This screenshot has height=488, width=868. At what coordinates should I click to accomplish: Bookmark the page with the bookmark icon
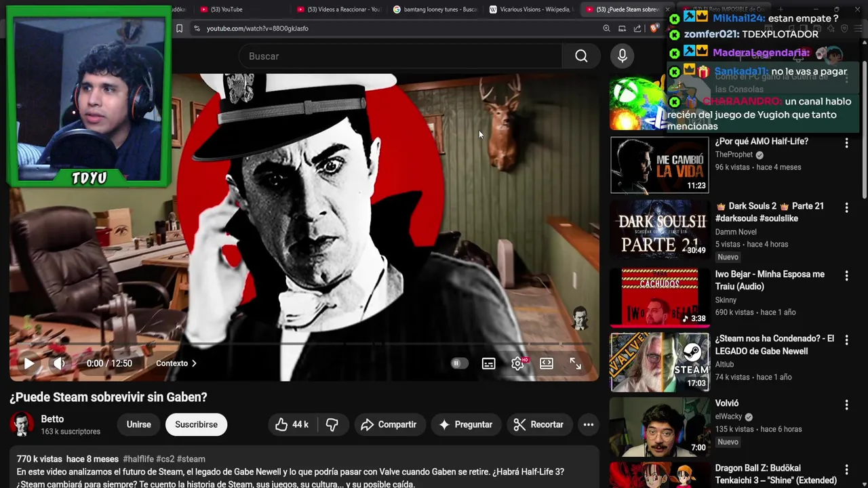pos(179,28)
